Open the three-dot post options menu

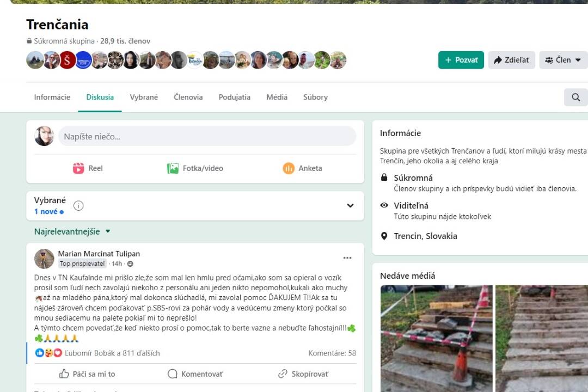[347, 258]
